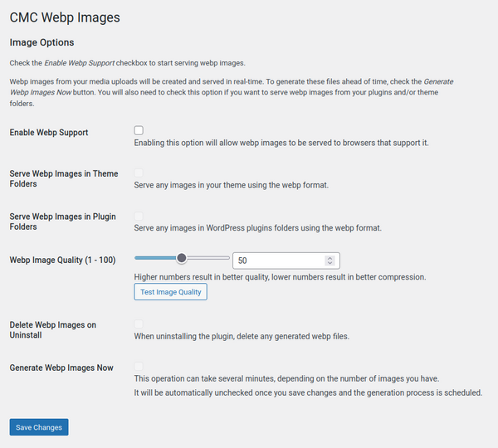Click the Enable Webp Support label
The image size is (498, 448).
(x=49, y=133)
